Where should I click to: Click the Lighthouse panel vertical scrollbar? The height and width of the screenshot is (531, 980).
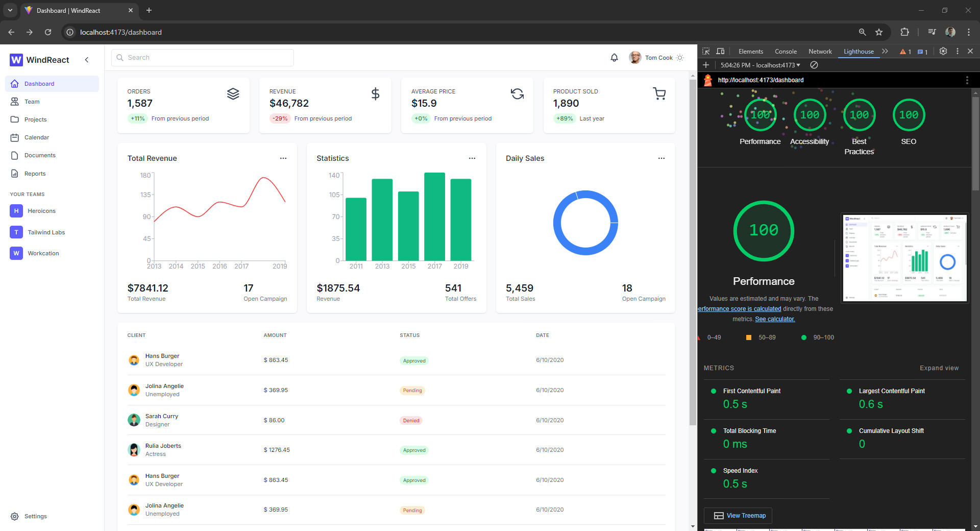[x=976, y=144]
